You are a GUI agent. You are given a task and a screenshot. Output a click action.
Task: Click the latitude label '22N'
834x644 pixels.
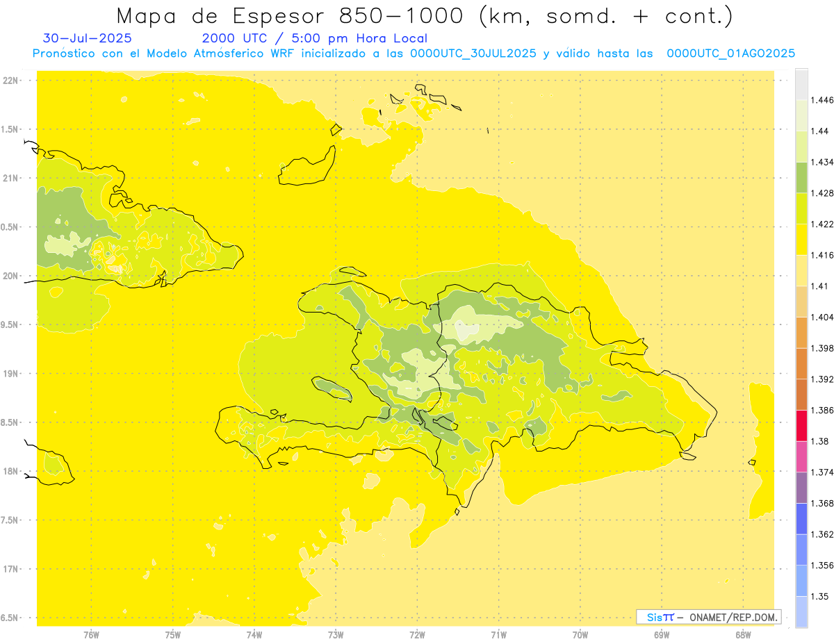(10, 81)
